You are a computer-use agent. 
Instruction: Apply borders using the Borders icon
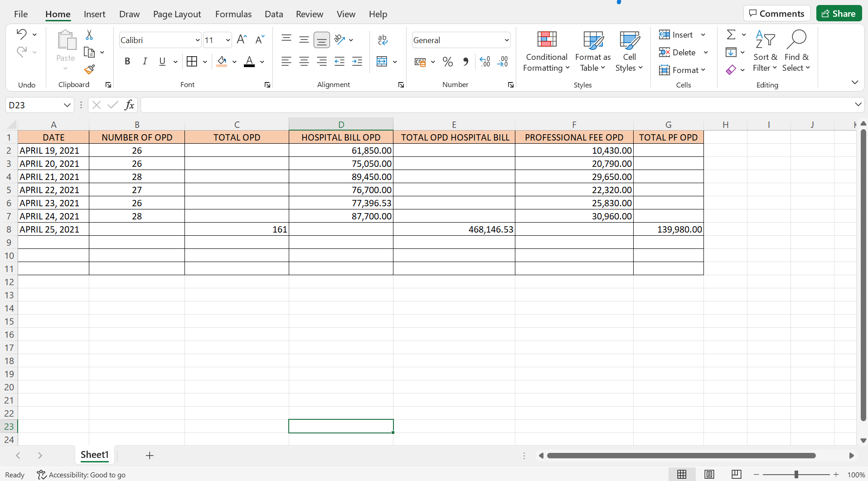(192, 62)
